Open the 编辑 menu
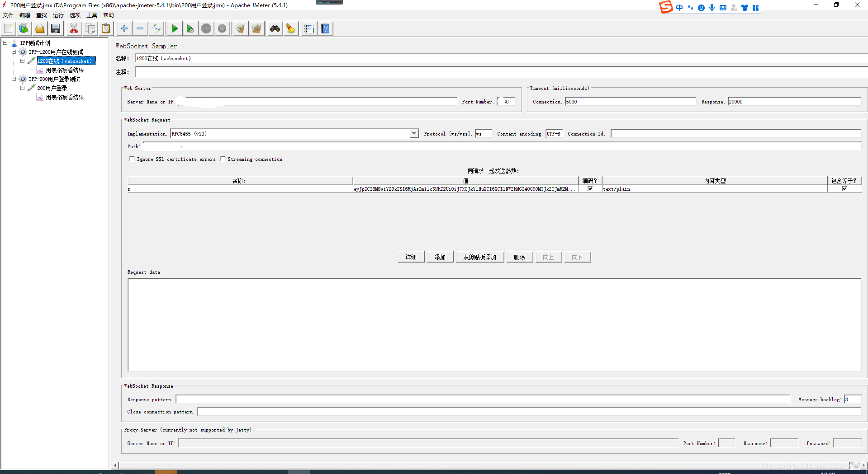The height and width of the screenshot is (474, 868). pos(25,15)
